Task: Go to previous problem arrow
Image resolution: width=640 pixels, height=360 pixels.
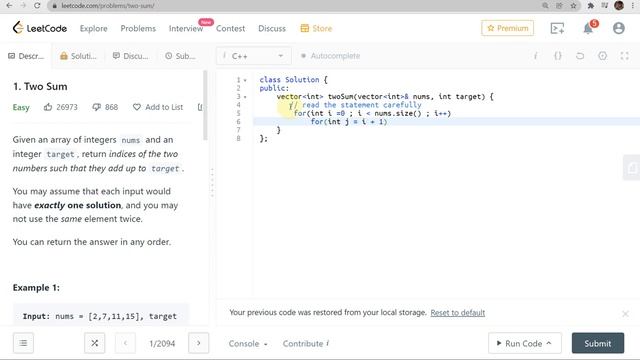Action: [125, 343]
